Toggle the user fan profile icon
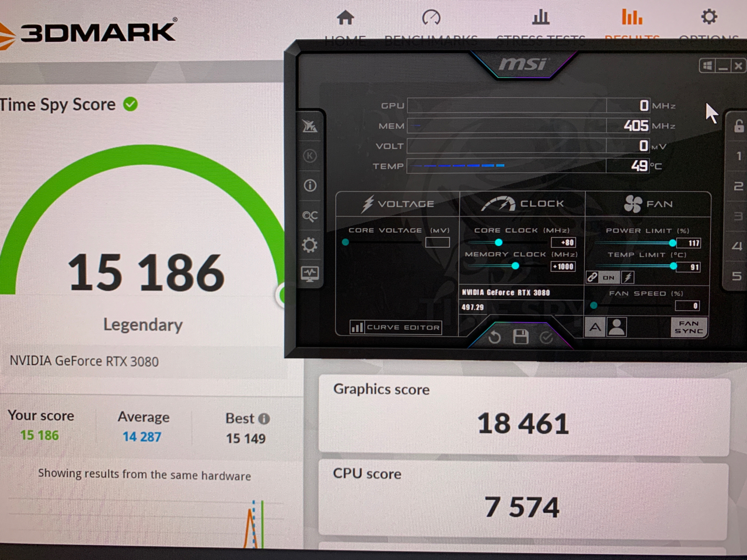Viewport: 747px width, 560px height. (x=617, y=327)
